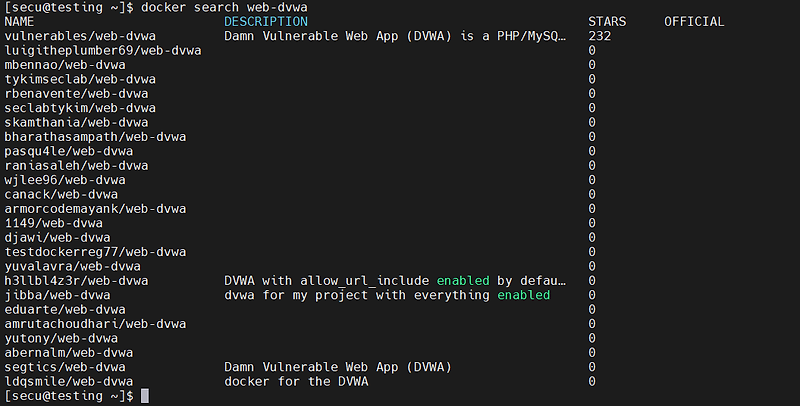
Task: Click the NAME column header
Action: tap(19, 22)
